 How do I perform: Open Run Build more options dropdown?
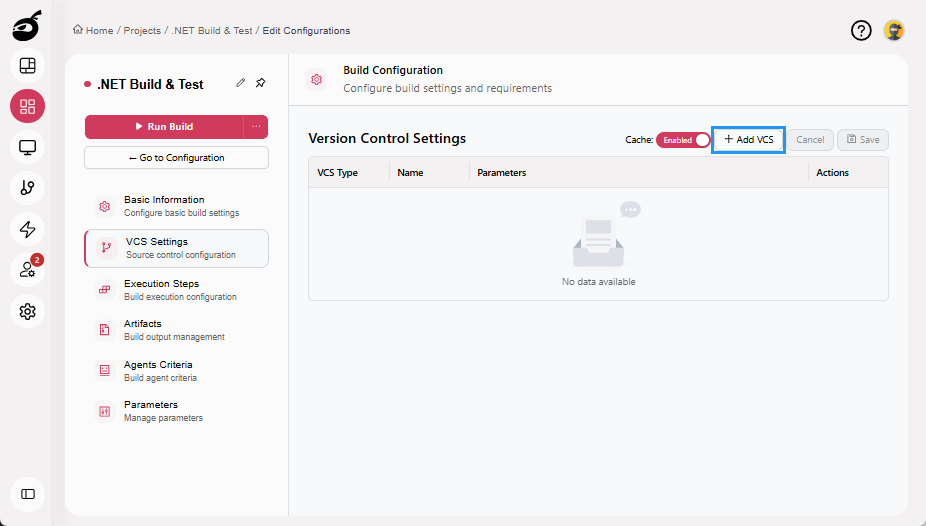(256, 126)
